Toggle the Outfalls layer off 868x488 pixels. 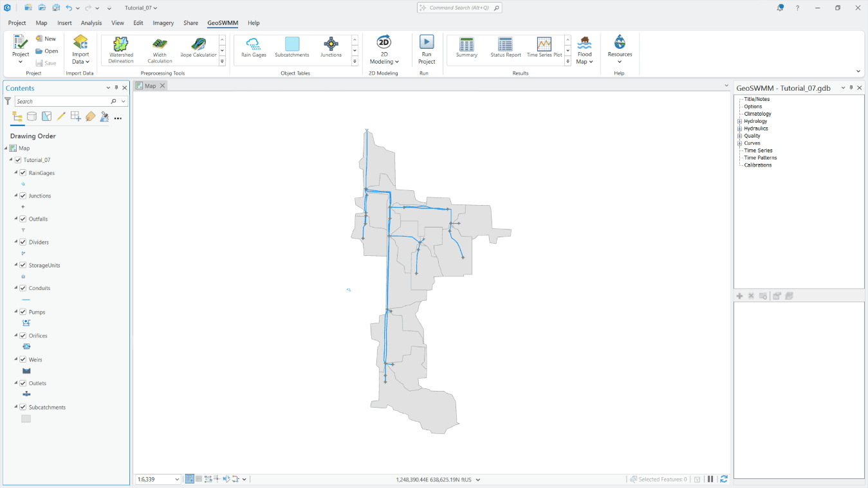click(23, 219)
